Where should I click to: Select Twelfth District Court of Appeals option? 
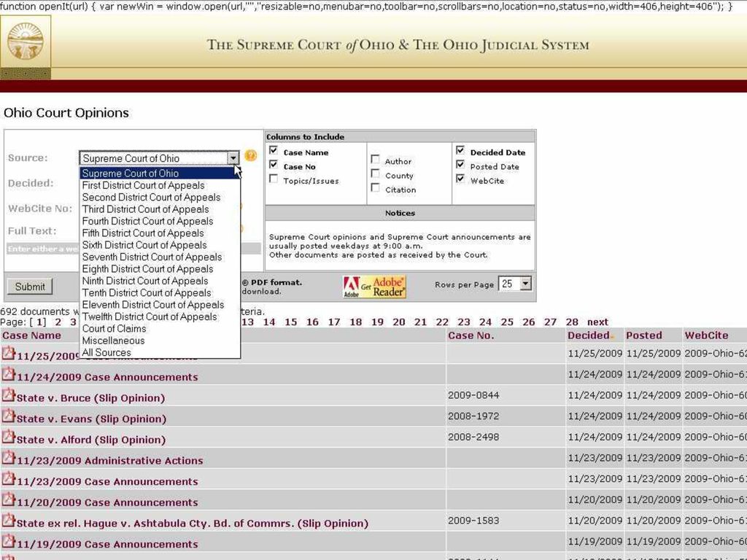[160, 316]
